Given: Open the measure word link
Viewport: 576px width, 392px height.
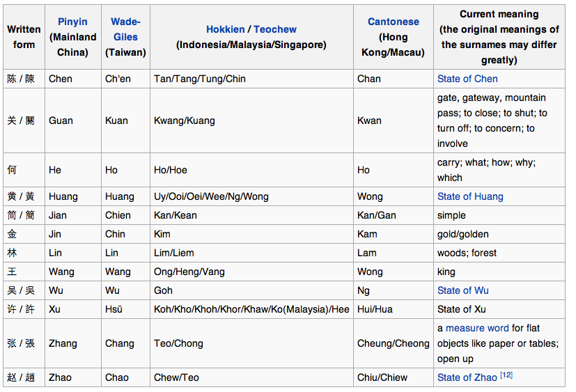Looking at the screenshot, I should coord(477,328).
